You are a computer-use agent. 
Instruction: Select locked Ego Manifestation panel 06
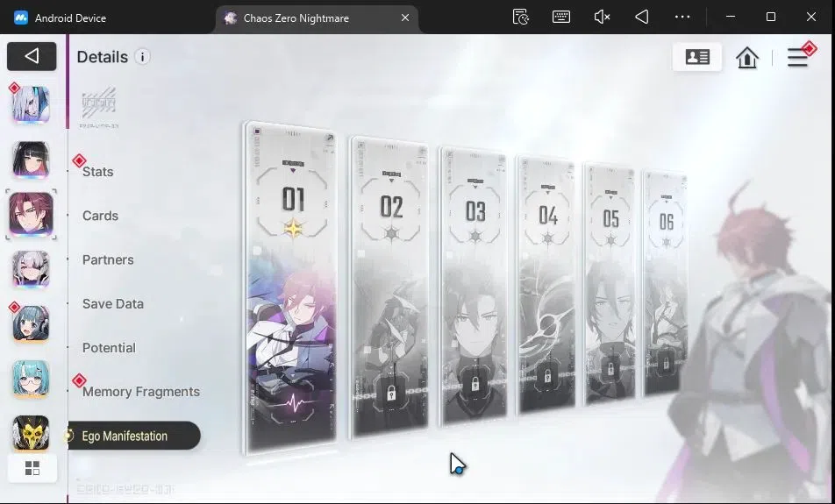coord(665,283)
